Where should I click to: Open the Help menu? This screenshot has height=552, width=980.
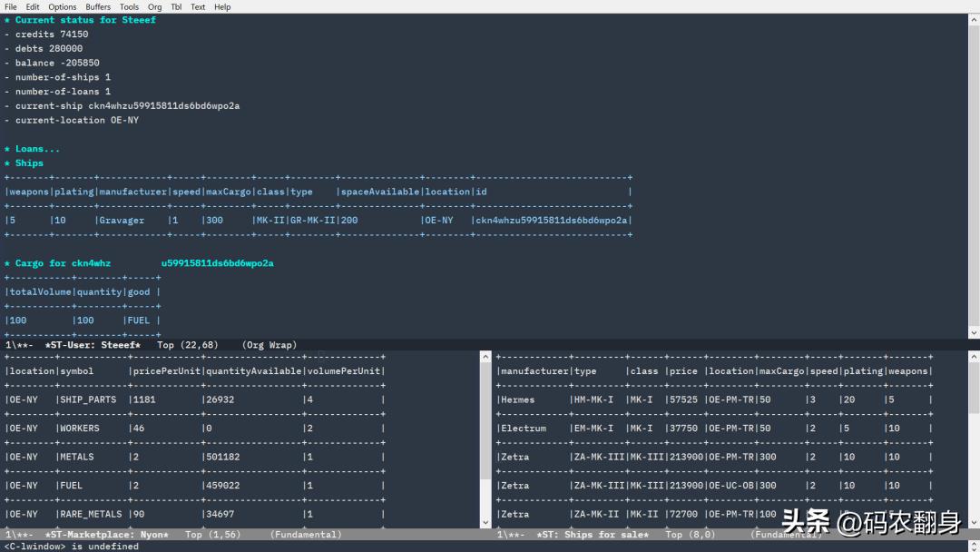click(x=222, y=6)
